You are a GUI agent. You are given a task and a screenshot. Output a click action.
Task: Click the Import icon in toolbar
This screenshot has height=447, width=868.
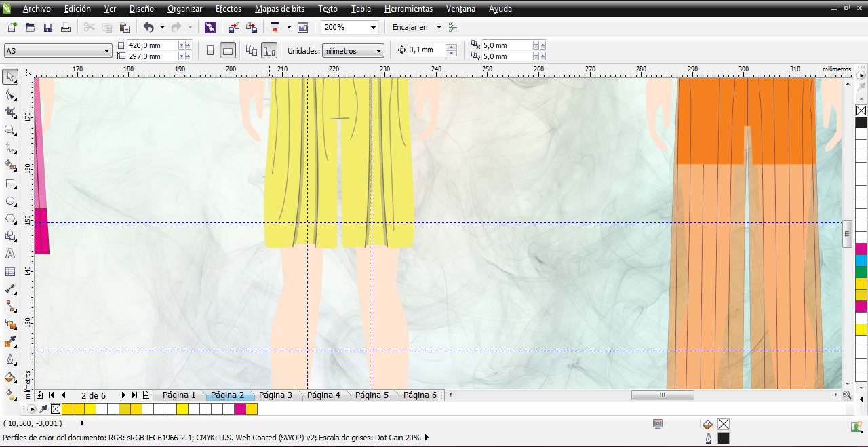(x=233, y=28)
